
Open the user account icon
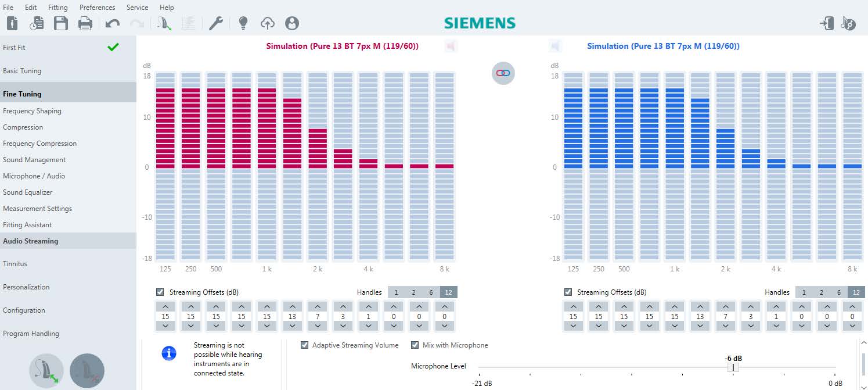click(292, 23)
